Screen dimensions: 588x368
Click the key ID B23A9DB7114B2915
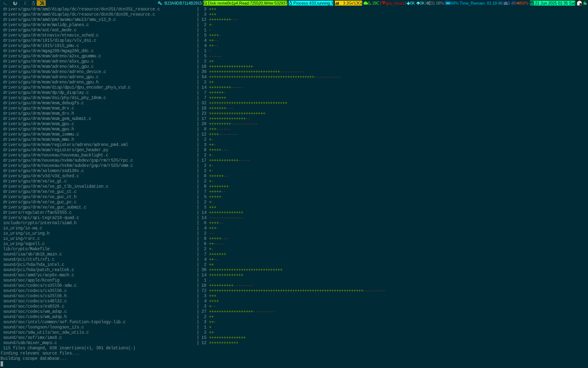pyautogui.click(x=183, y=3)
